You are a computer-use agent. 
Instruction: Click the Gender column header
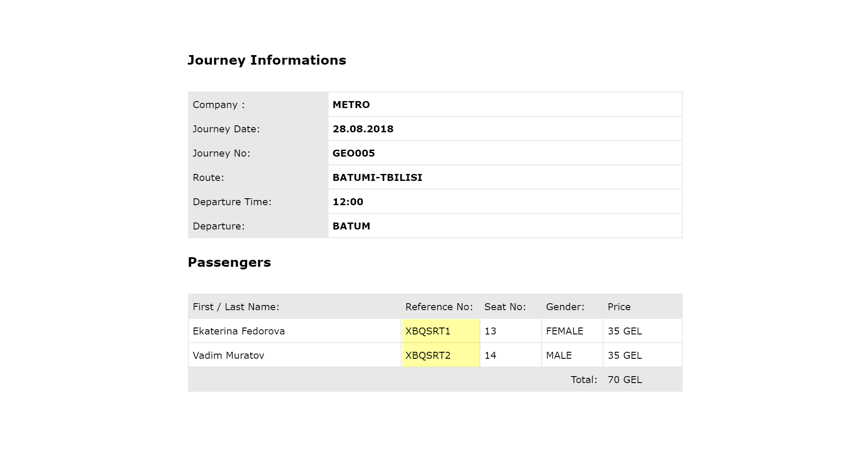click(565, 307)
